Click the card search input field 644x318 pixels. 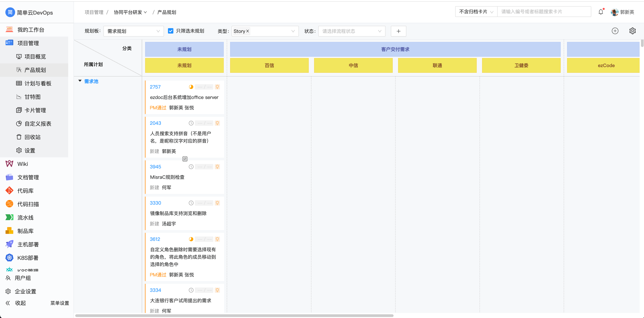click(x=544, y=12)
